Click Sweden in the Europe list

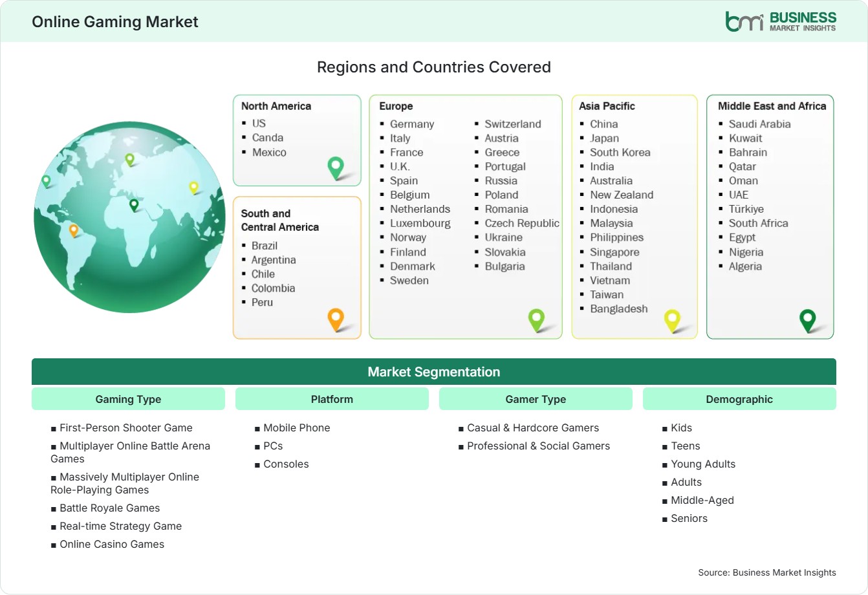pos(409,281)
